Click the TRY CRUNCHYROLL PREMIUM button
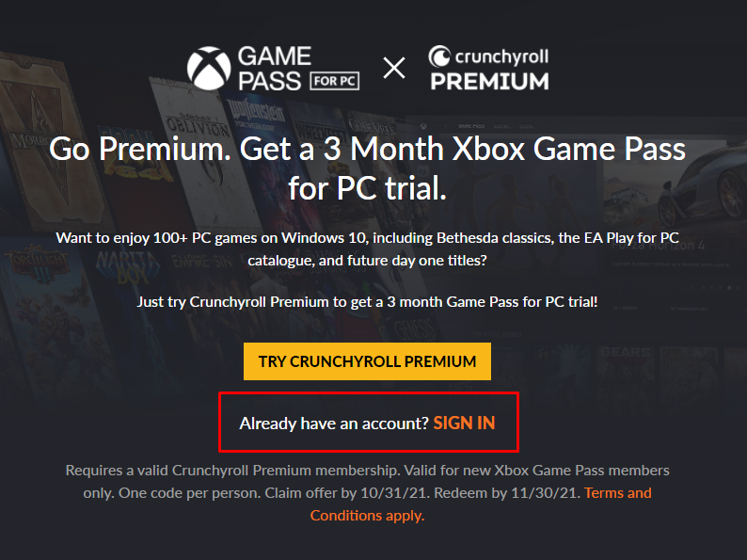The image size is (747, 560). tap(367, 361)
